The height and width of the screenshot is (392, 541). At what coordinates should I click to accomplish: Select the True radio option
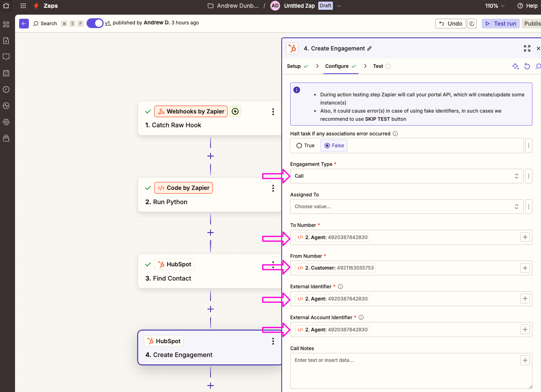click(306, 146)
